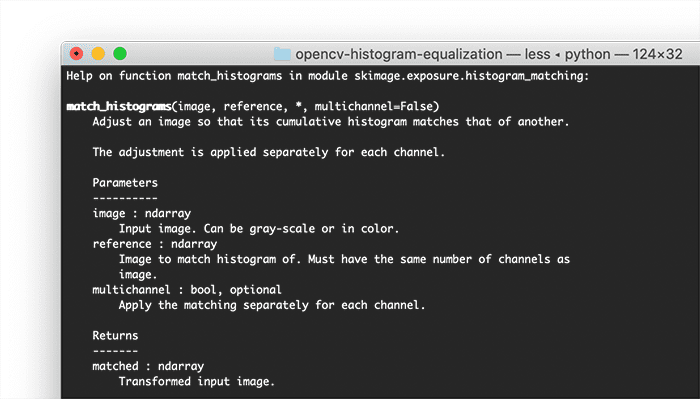This screenshot has height=399, width=700.
Task: Click the 'reference : ndarray' parameter line
Action: click(154, 244)
